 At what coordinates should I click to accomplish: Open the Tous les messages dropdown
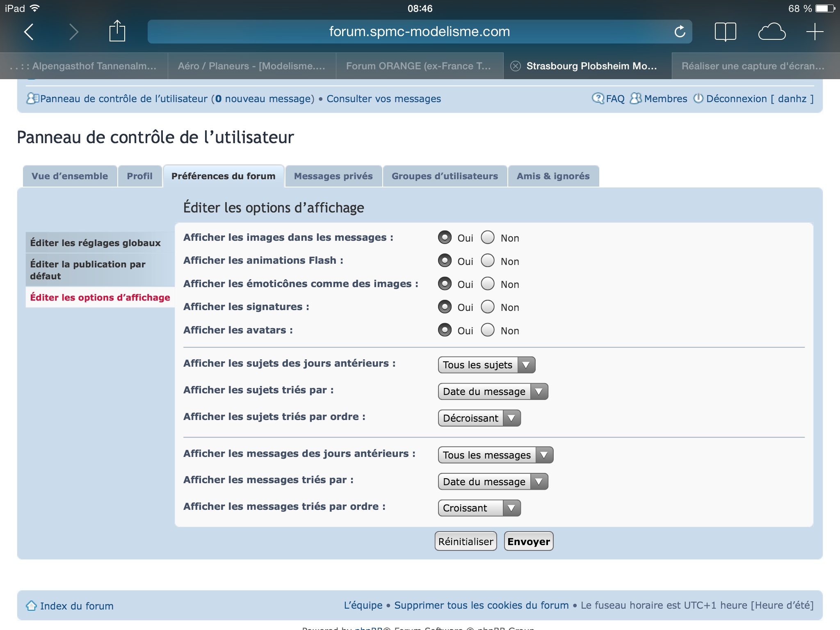pos(495,455)
